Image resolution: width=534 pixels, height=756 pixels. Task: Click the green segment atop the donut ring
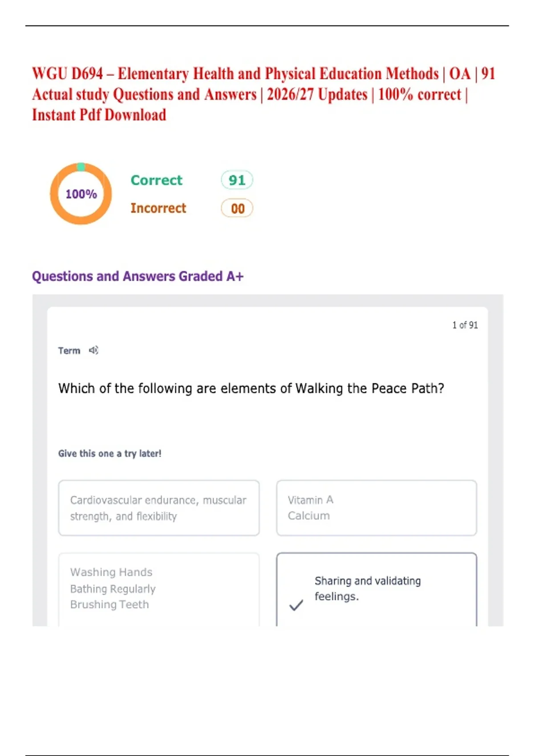[81, 167]
